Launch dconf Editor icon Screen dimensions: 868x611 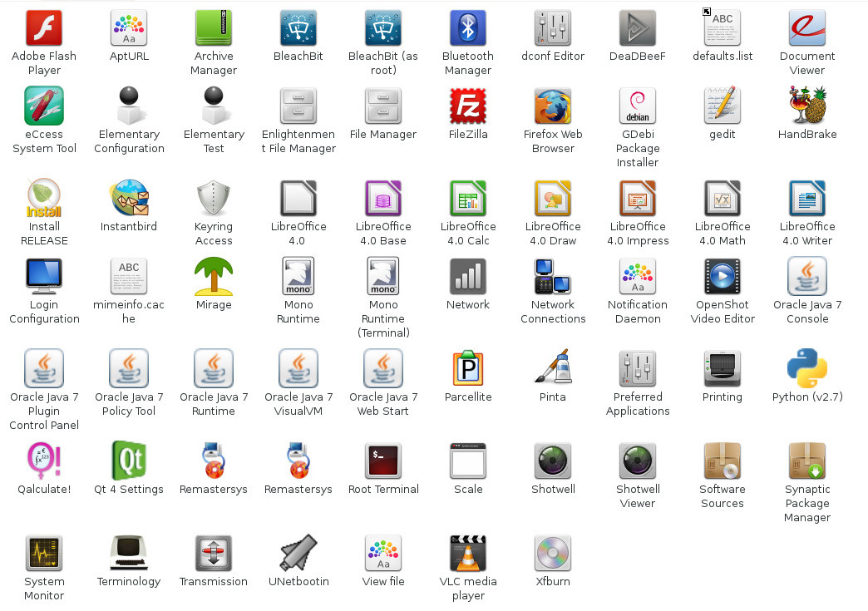[552, 27]
